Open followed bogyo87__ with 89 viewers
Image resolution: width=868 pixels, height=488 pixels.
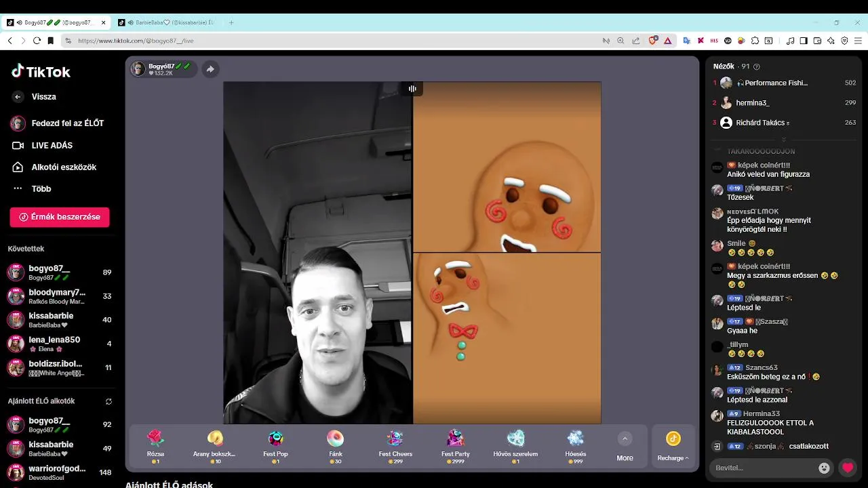60,272
